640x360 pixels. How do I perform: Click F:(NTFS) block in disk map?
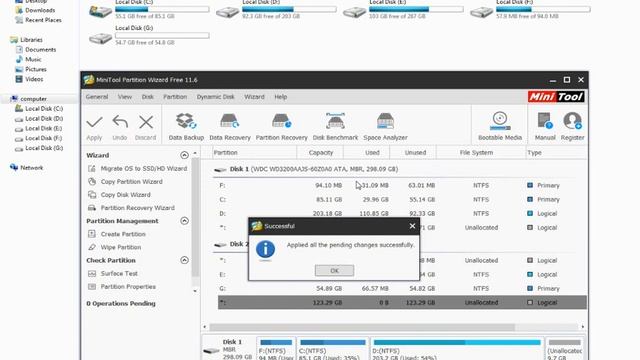(276, 349)
